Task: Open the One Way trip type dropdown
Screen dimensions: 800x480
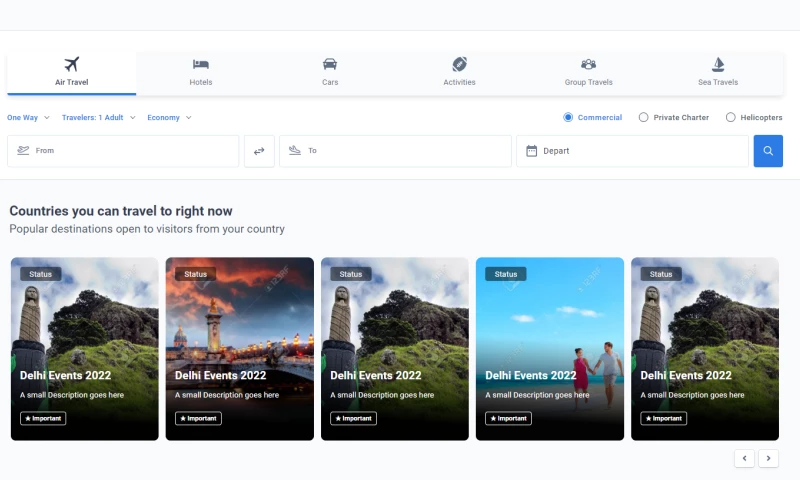Action: coord(28,117)
